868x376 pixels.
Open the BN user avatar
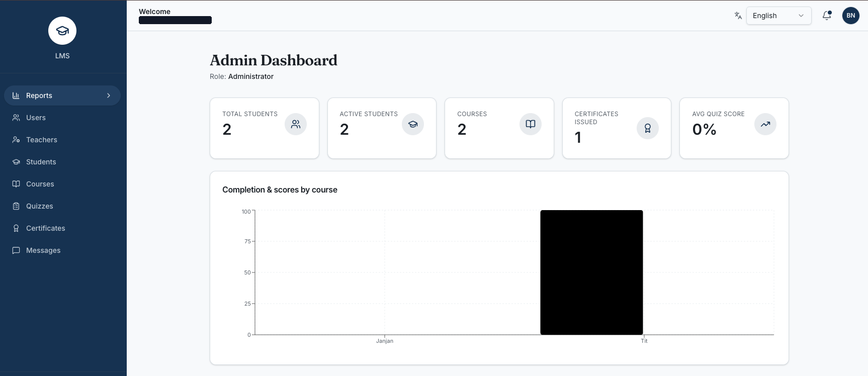tap(851, 16)
